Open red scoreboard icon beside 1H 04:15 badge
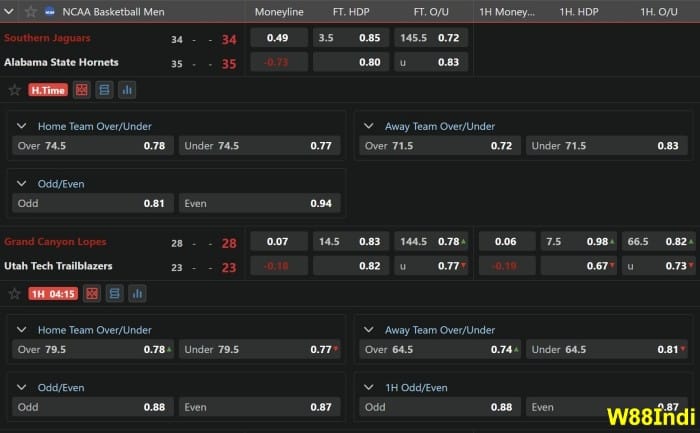700x433 pixels. pyautogui.click(x=91, y=294)
